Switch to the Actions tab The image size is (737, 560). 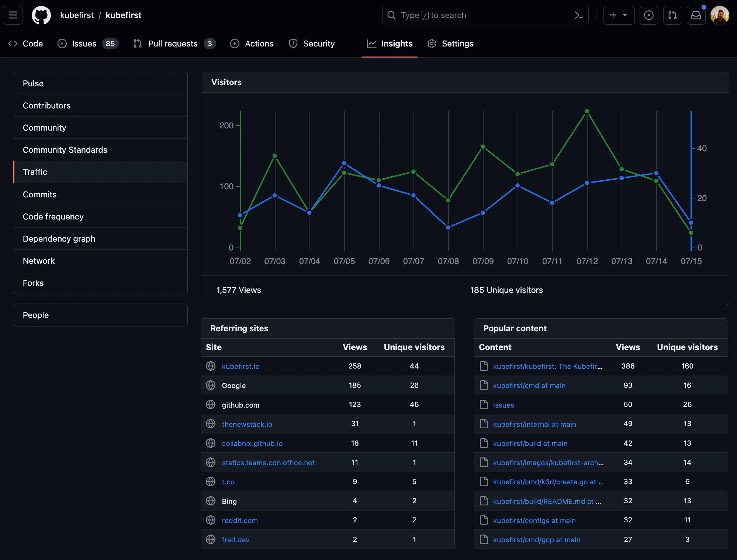(252, 44)
